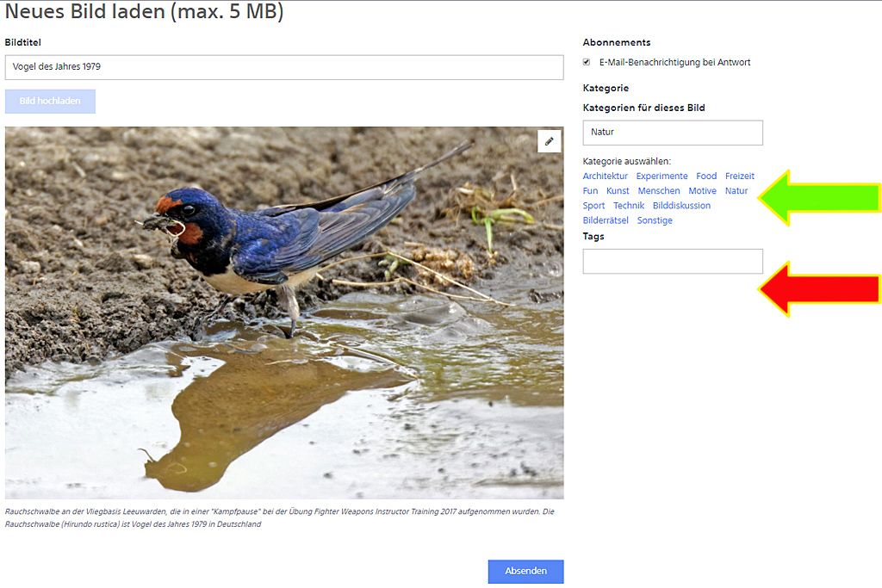
Task: Pick the Menschen category link
Action: pyautogui.click(x=659, y=191)
